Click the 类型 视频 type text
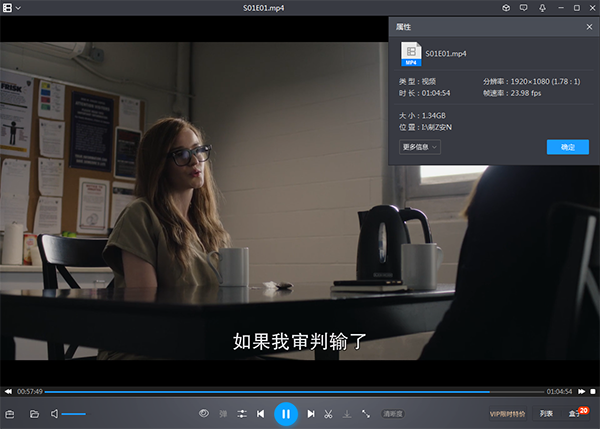The height and width of the screenshot is (429, 600). [417, 82]
